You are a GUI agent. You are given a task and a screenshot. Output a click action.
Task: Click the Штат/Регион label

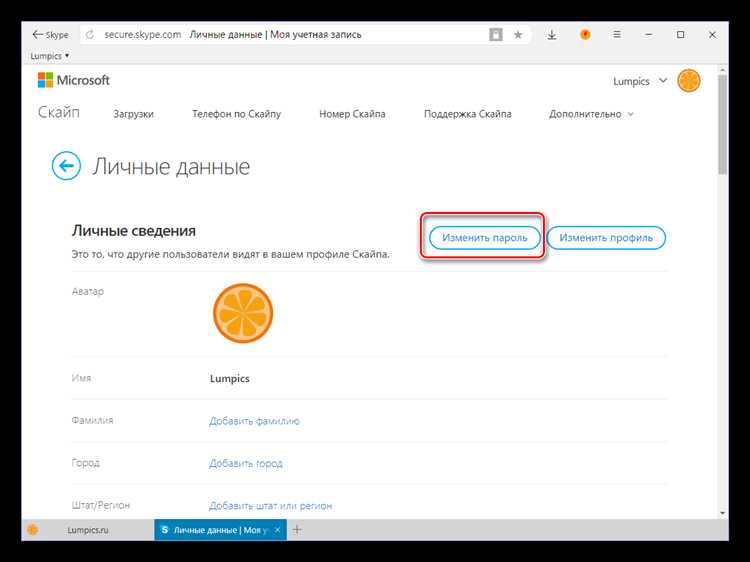100,505
